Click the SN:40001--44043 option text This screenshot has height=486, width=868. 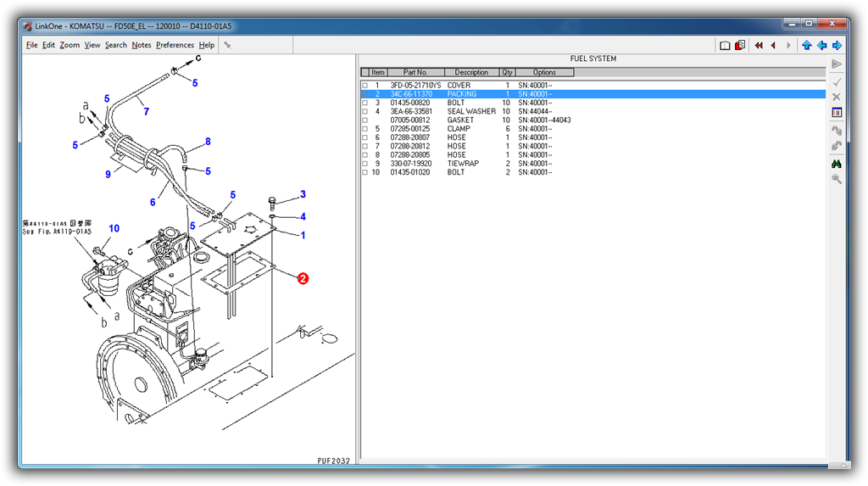[544, 120]
